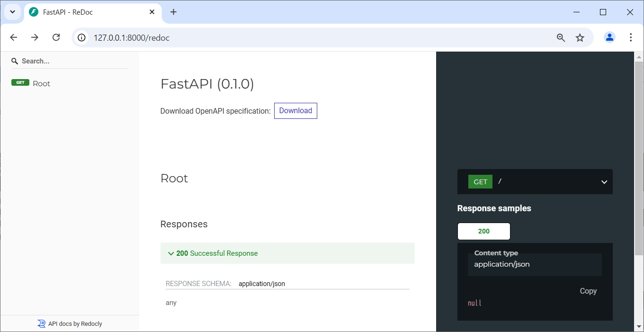Click the Redocly logo icon at sidebar bottom
644x332 pixels.
(x=41, y=323)
